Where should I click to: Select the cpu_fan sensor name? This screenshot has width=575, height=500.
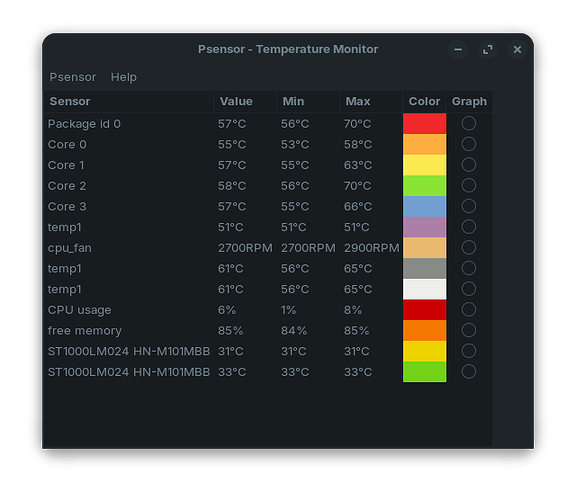click(70, 248)
